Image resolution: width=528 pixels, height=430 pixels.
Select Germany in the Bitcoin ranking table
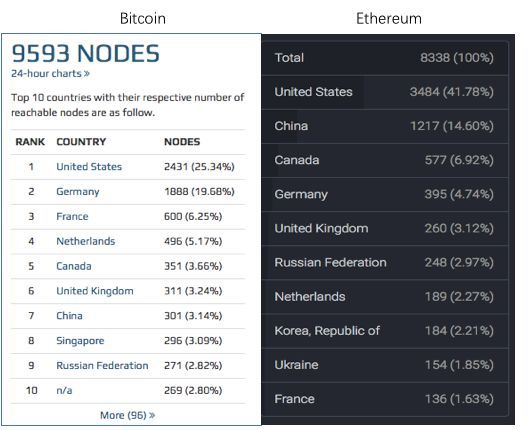point(78,192)
